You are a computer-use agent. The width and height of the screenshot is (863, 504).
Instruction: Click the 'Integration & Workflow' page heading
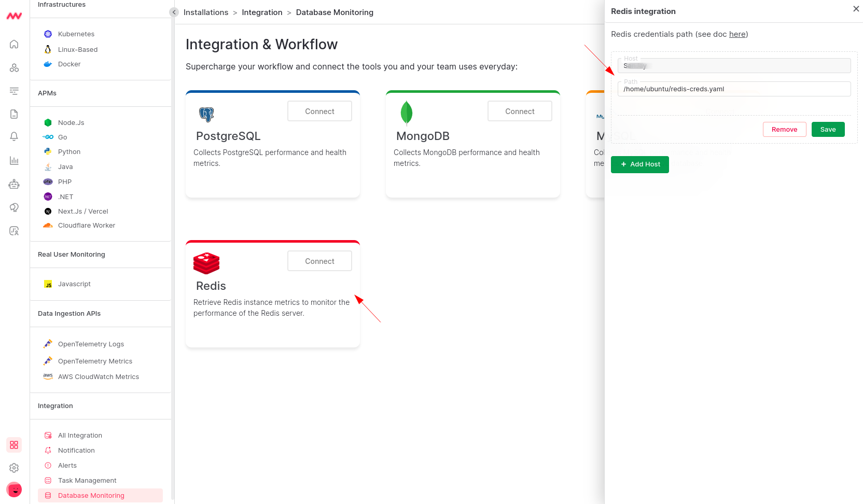pyautogui.click(x=261, y=45)
